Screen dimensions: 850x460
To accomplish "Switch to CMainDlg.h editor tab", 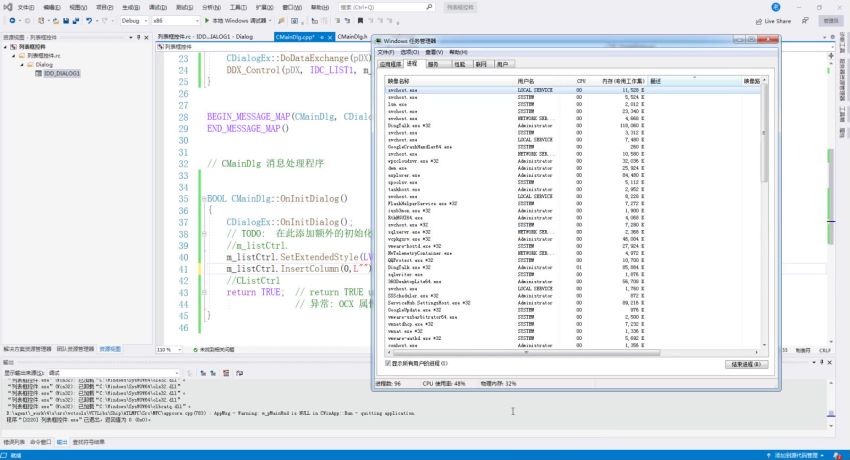I will point(352,37).
